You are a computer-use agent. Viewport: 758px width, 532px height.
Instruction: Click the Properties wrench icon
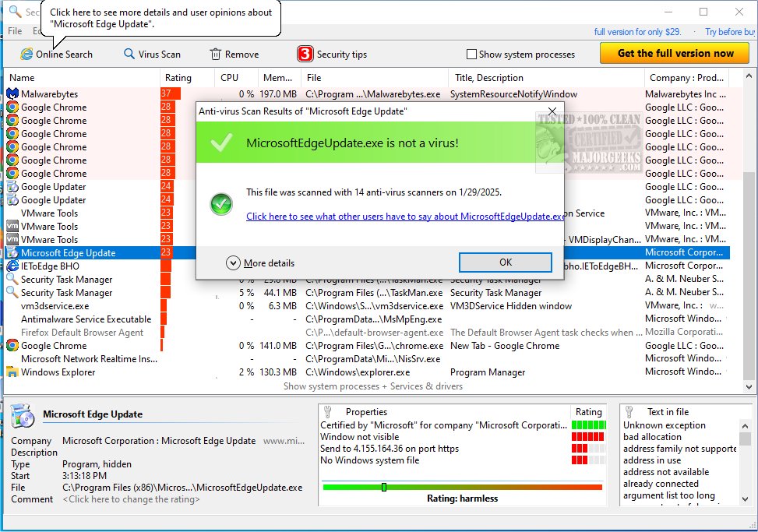328,412
